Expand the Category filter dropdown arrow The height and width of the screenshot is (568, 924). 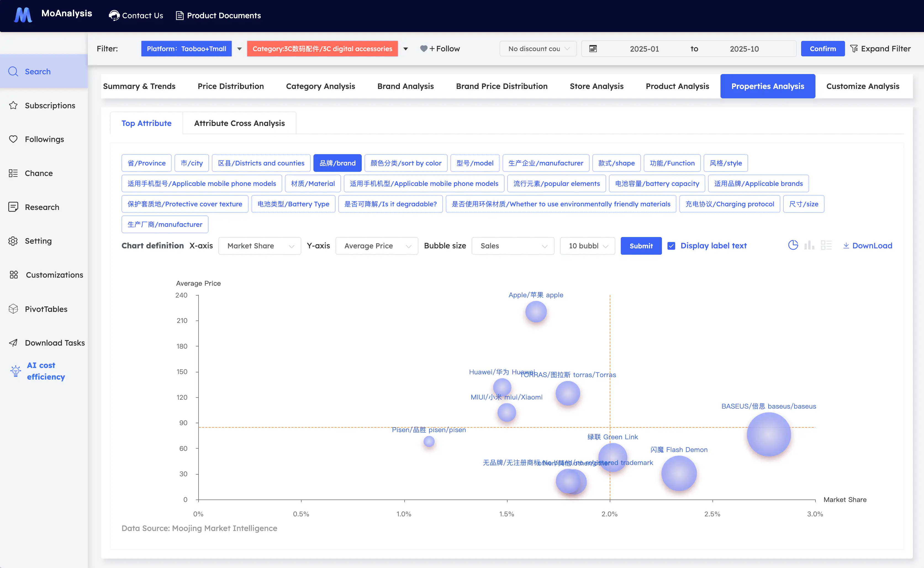tap(405, 48)
